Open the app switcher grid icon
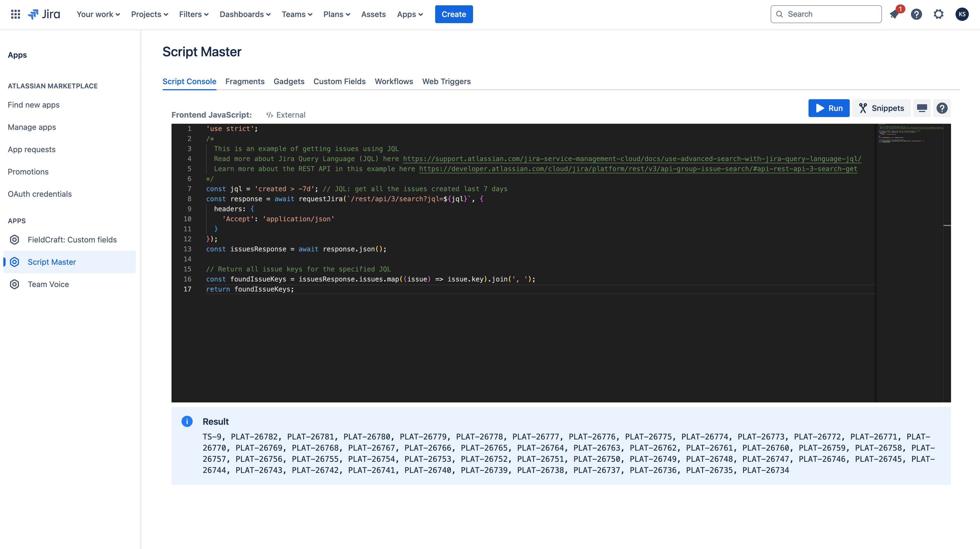Screen dimensions: 980x549 [15, 14]
